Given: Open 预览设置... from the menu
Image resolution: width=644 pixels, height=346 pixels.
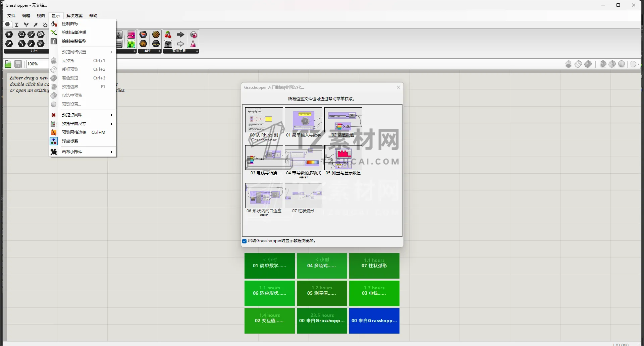Looking at the screenshot, I should [83, 104].
